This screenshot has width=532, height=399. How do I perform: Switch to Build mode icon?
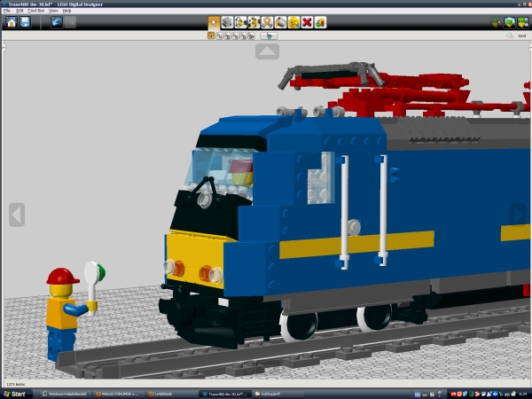click(497, 23)
